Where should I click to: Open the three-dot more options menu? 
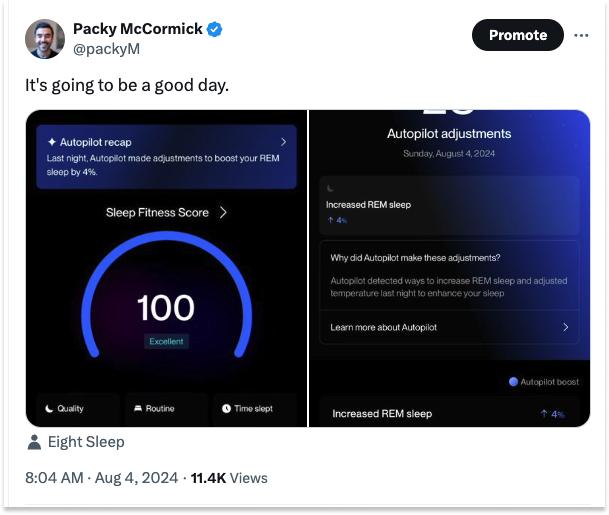[581, 36]
